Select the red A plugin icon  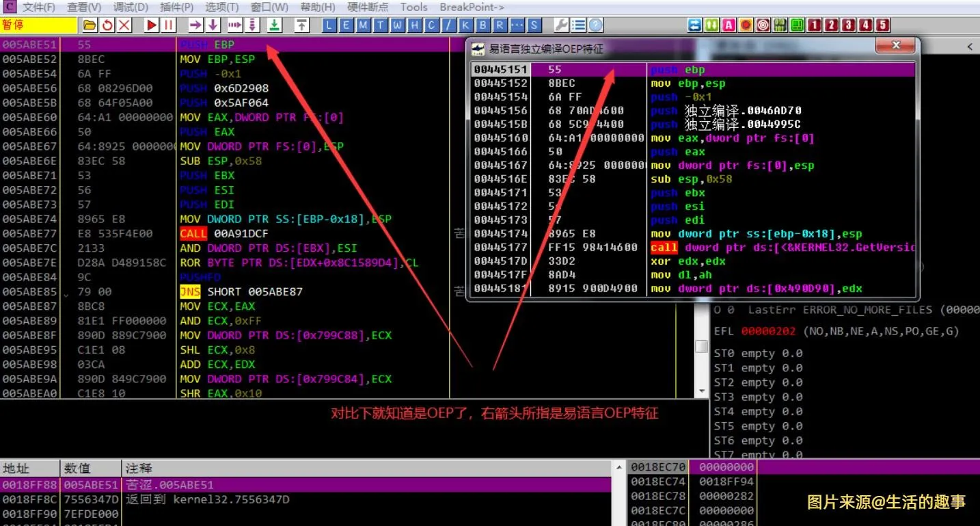pyautogui.click(x=727, y=25)
